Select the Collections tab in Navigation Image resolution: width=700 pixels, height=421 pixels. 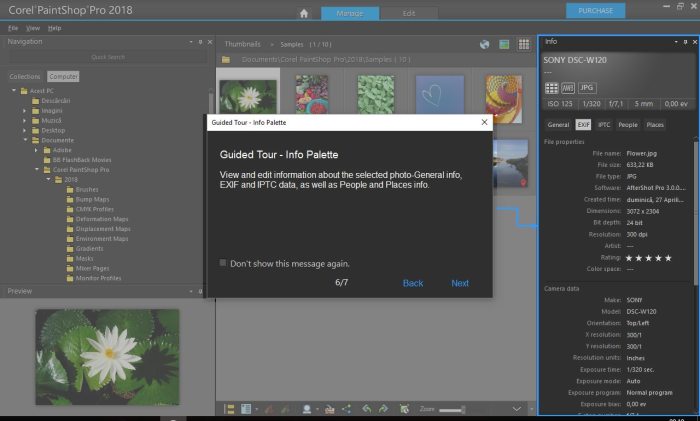click(25, 76)
